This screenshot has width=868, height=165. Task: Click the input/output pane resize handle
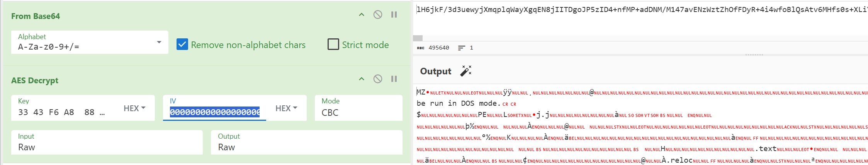(754, 55)
